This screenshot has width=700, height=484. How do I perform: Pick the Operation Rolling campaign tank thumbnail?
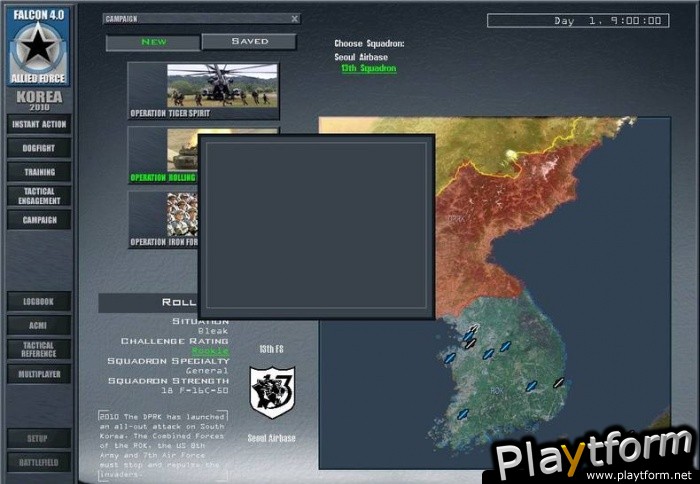coord(183,150)
